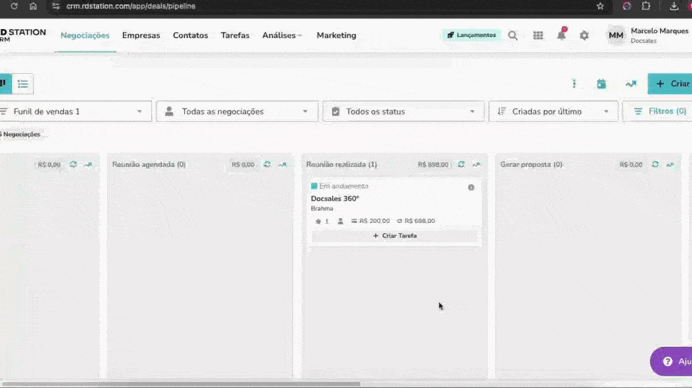Open the apps grid icon

(538, 35)
